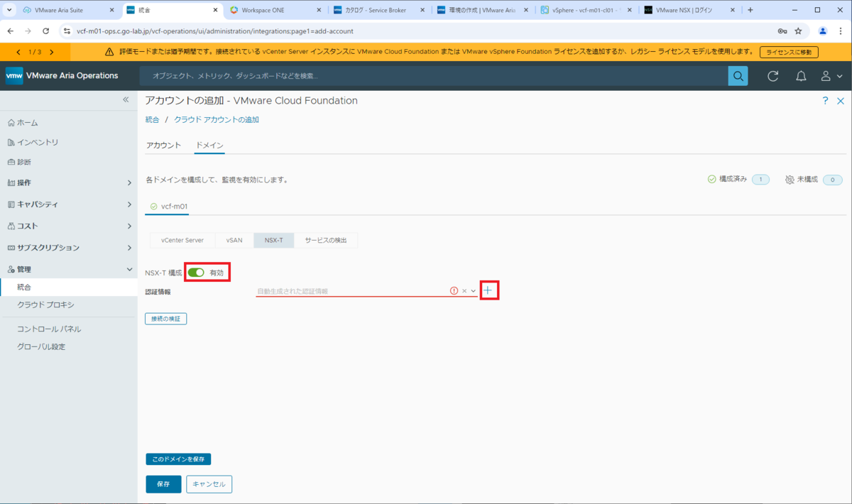Viewport: 852px width, 504px height.
Task: Switch to vSphere browser tab
Action: point(585,10)
